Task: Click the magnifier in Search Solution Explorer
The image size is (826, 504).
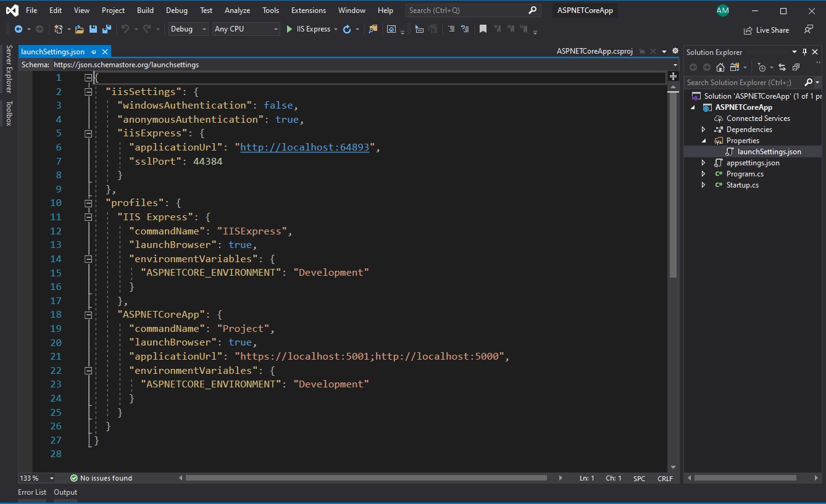Action: 808,82
